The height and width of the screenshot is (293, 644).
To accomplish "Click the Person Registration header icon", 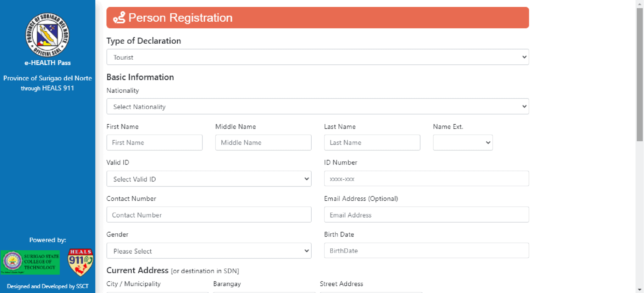I will tap(119, 18).
